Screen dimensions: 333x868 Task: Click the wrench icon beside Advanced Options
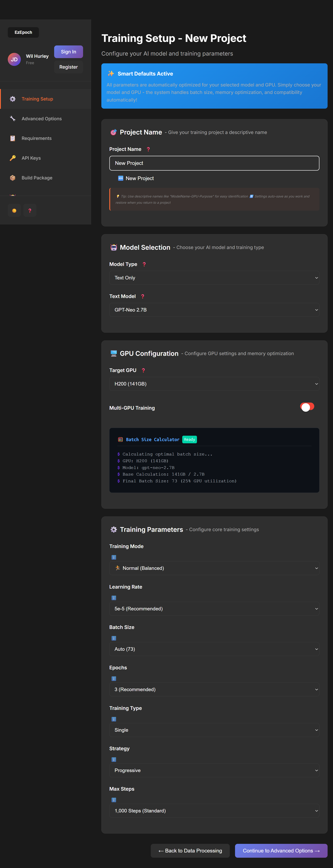pyautogui.click(x=13, y=119)
